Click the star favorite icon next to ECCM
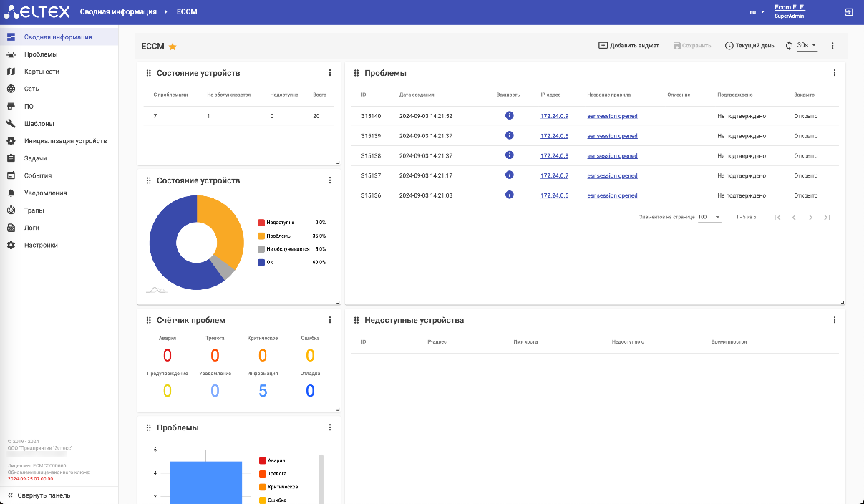Screen dimensions: 864x504 tap(173, 47)
